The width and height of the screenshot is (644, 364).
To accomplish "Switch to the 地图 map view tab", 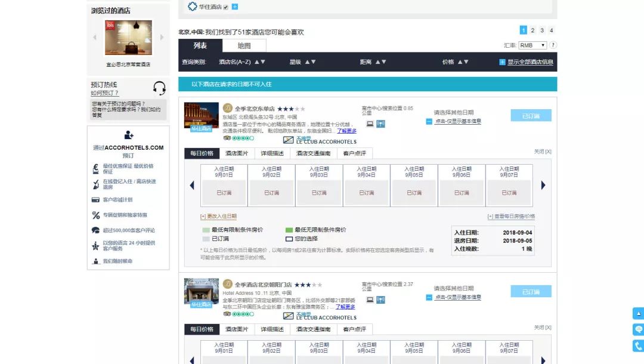I will click(x=244, y=45).
